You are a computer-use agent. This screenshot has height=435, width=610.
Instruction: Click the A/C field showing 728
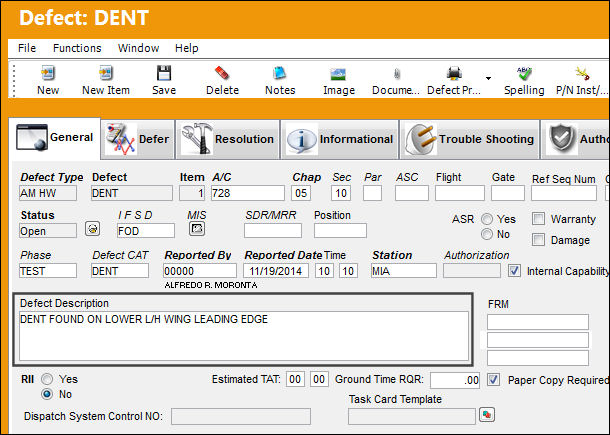(x=247, y=193)
